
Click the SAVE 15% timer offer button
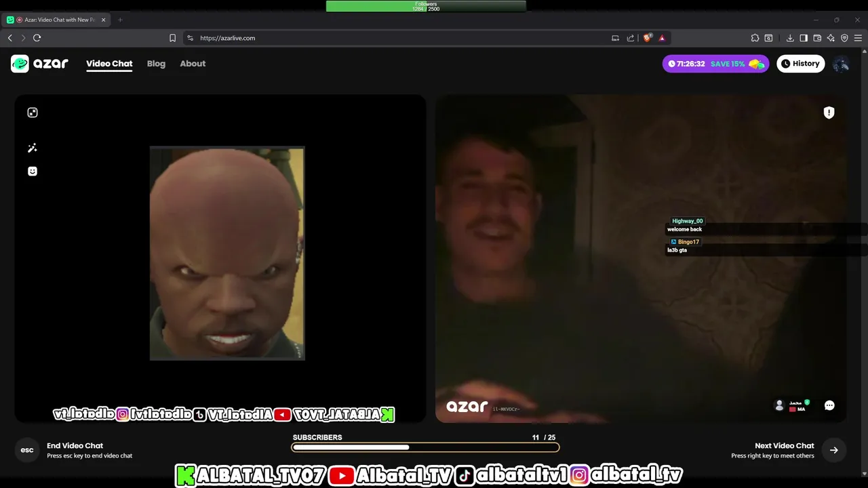tap(716, 64)
